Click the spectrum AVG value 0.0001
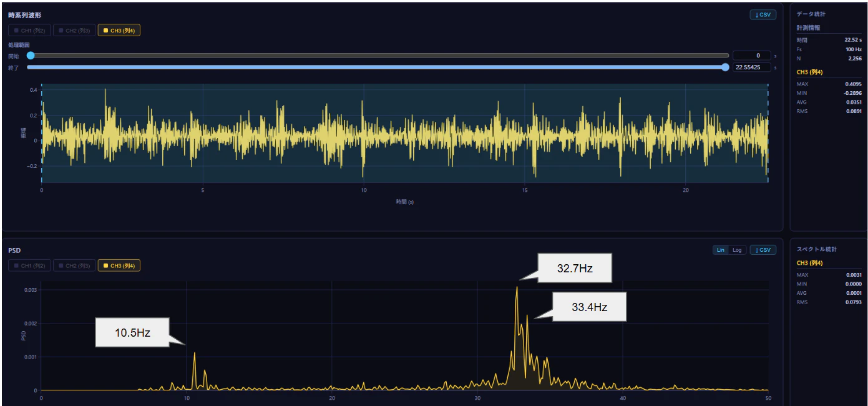 click(x=854, y=293)
